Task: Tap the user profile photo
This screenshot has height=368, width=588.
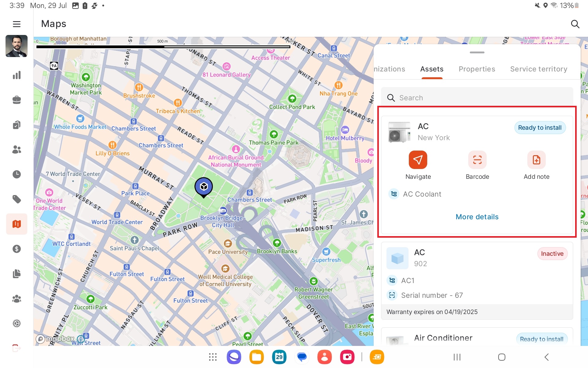Action: 17,46
